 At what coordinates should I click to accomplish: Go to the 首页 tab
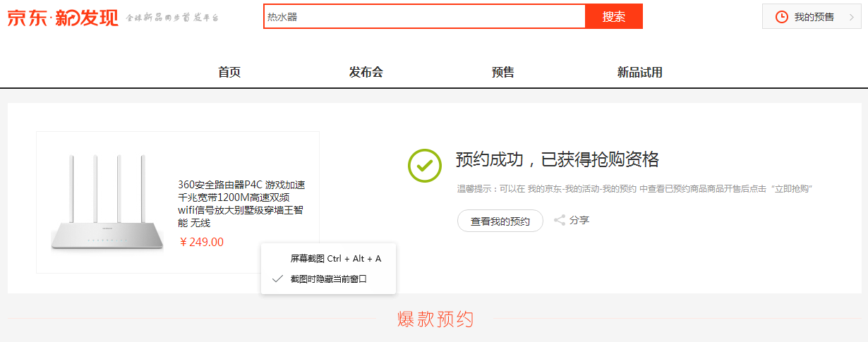pyautogui.click(x=229, y=72)
